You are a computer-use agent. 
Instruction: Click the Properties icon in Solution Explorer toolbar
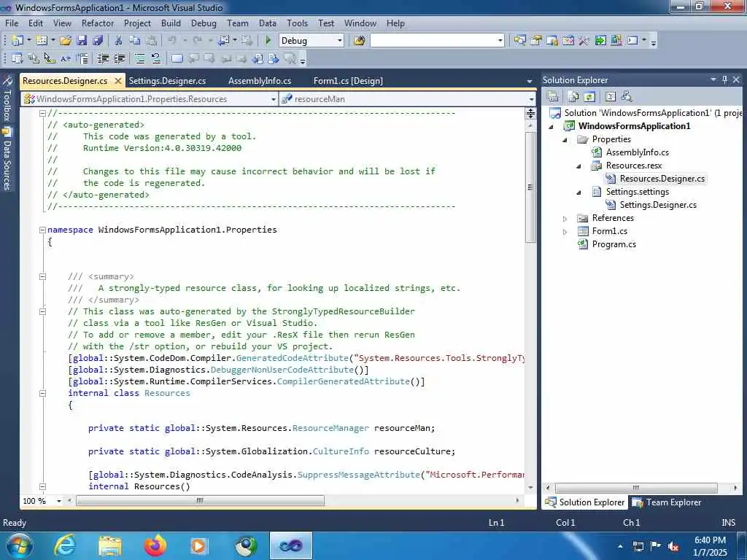pyautogui.click(x=553, y=97)
